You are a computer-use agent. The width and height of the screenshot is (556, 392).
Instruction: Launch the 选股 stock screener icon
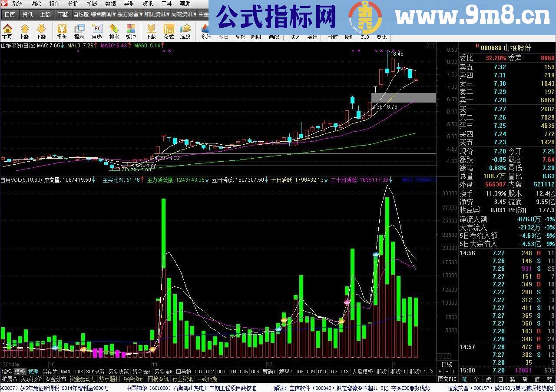pos(185,30)
